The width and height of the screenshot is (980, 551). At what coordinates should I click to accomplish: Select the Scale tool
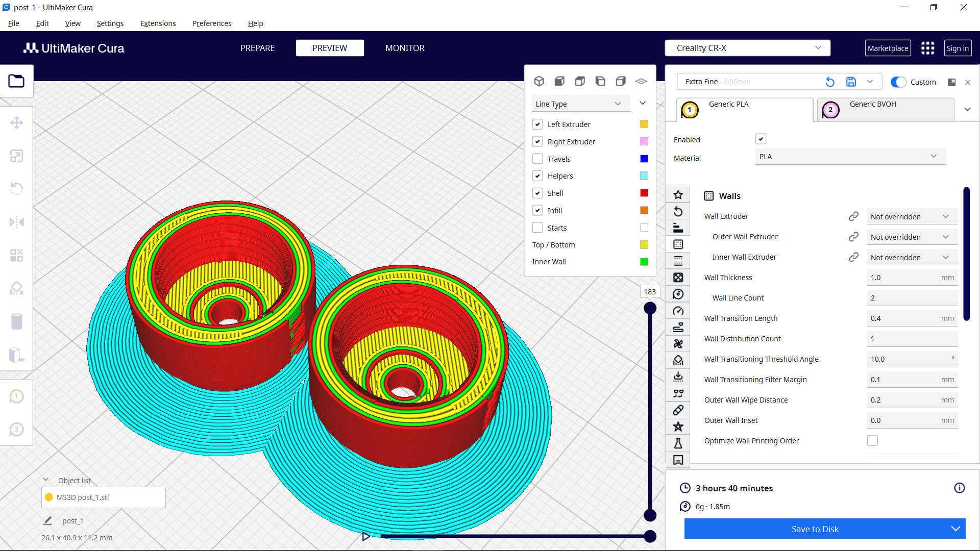[17, 156]
